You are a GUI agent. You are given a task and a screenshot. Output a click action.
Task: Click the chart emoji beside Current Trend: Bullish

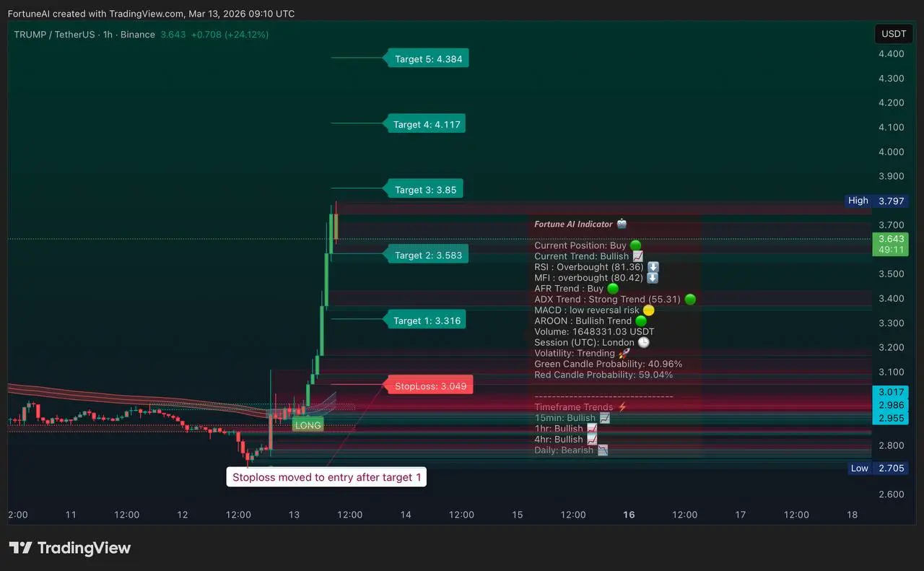637,256
